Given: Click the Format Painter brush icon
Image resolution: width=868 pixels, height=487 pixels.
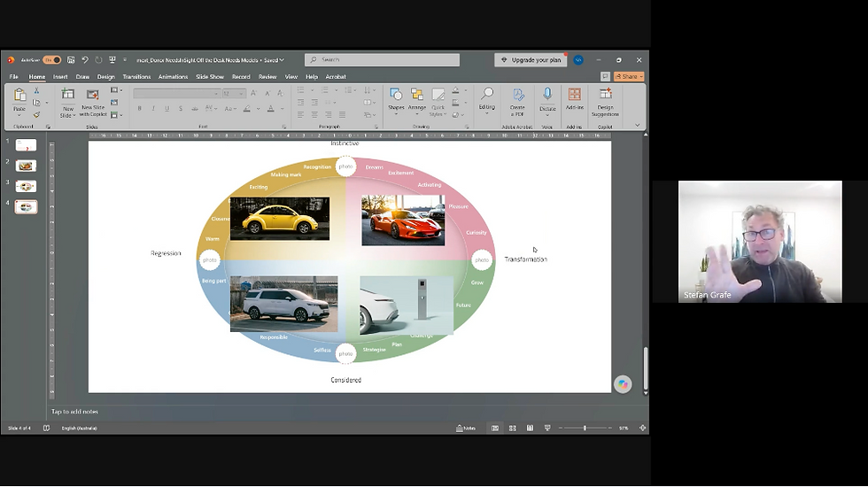Looking at the screenshot, I should (x=36, y=114).
